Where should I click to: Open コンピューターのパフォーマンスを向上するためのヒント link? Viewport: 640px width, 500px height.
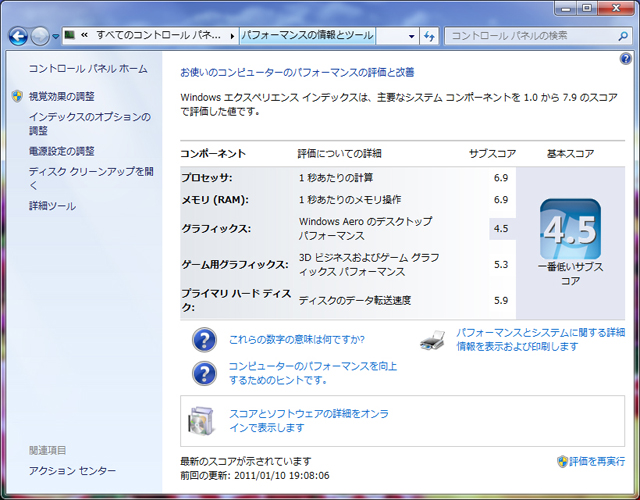[313, 373]
